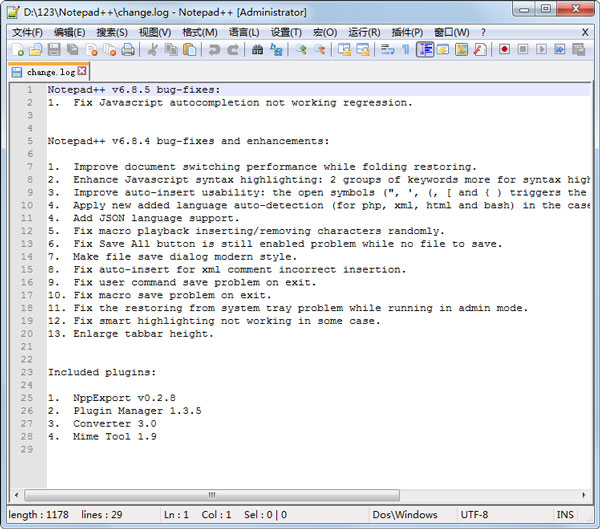
Task: Click the Copy toolbar icon
Action: 171,50
